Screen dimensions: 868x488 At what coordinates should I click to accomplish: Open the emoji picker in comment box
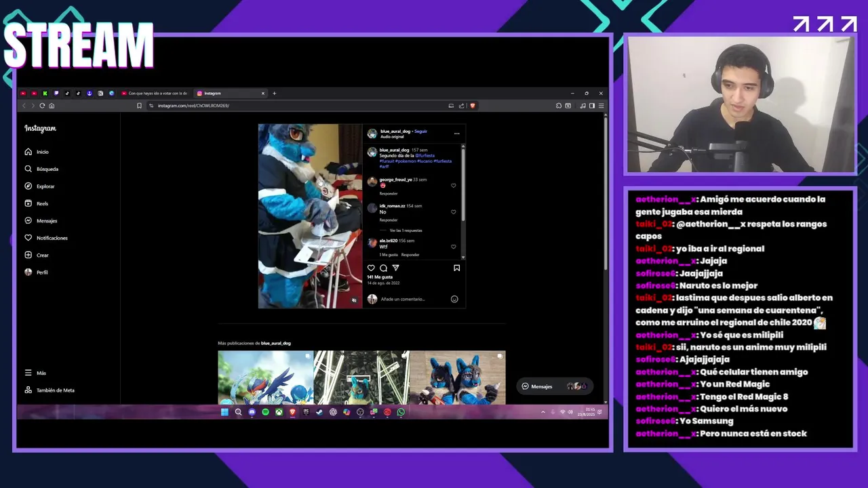(x=454, y=299)
